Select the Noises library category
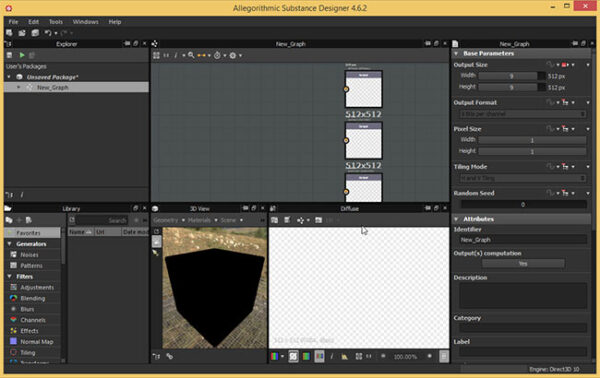 29,255
